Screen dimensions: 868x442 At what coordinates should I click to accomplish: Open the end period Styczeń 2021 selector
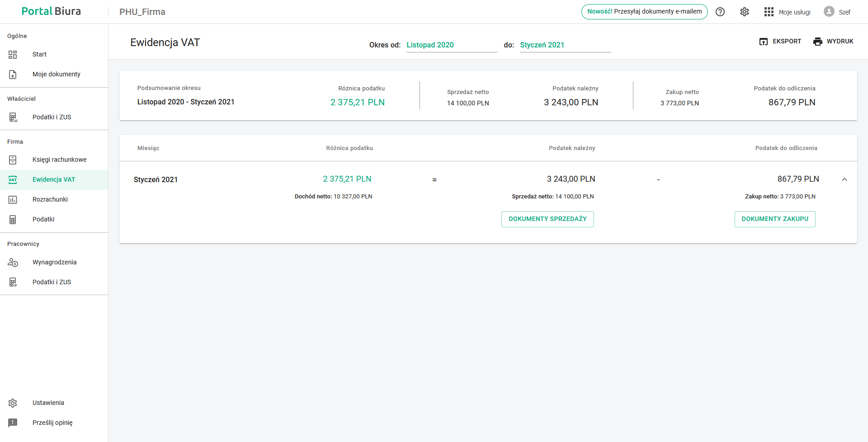click(x=565, y=45)
